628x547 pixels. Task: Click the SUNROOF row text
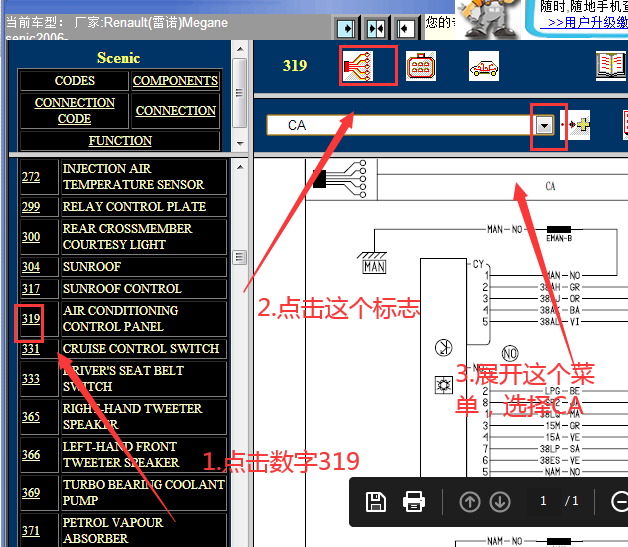pos(92,267)
